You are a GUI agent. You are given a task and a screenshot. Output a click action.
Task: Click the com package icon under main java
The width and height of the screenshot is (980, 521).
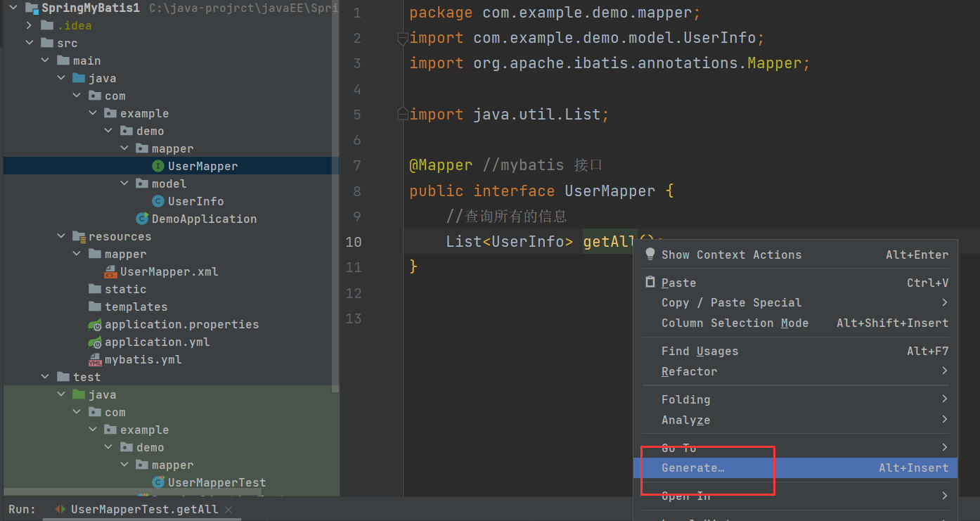[x=96, y=96]
